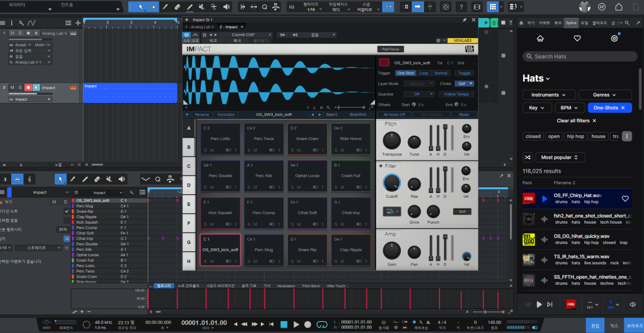Click the Reset button in Impact
The height and width of the screenshot is (333, 644).
coord(464,115)
